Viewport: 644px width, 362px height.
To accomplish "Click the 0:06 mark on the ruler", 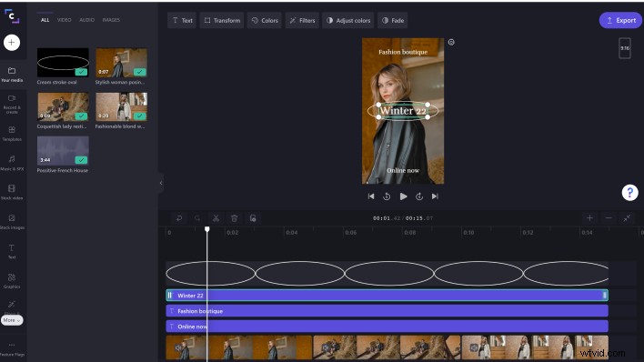I will pos(351,232).
